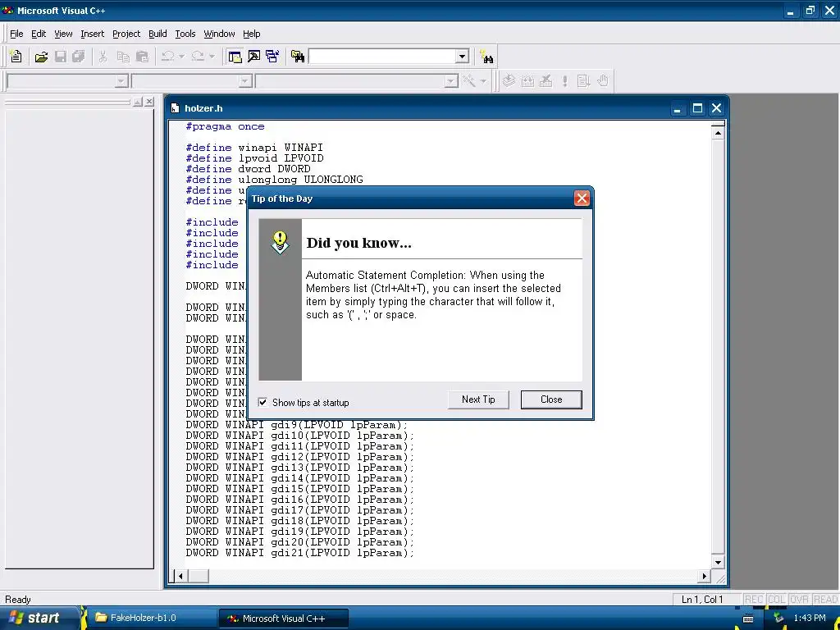Expand the Find combo box dropdown arrow
The height and width of the screenshot is (630, 840).
(x=463, y=57)
